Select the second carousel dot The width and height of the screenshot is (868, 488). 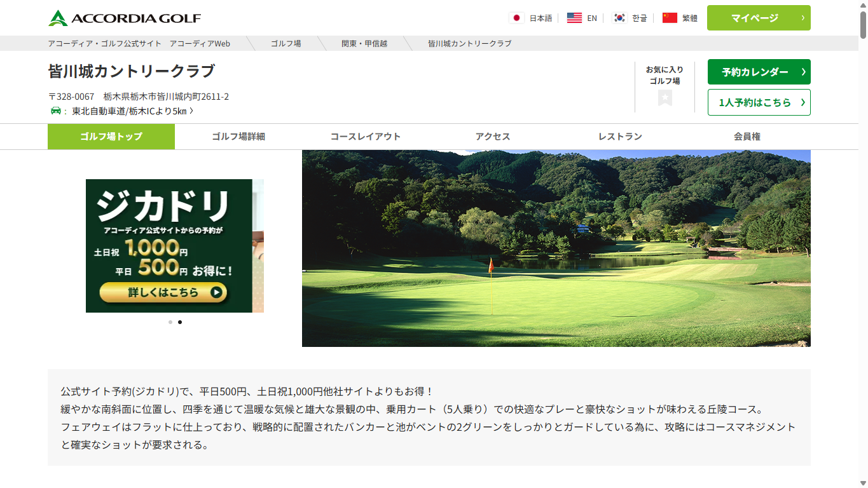point(180,322)
